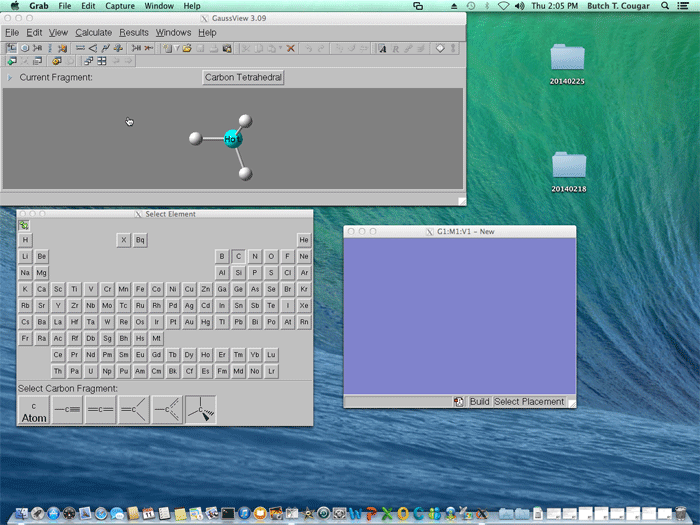Toggle the O element button
The height and width of the screenshot is (525, 700).
point(271,256)
